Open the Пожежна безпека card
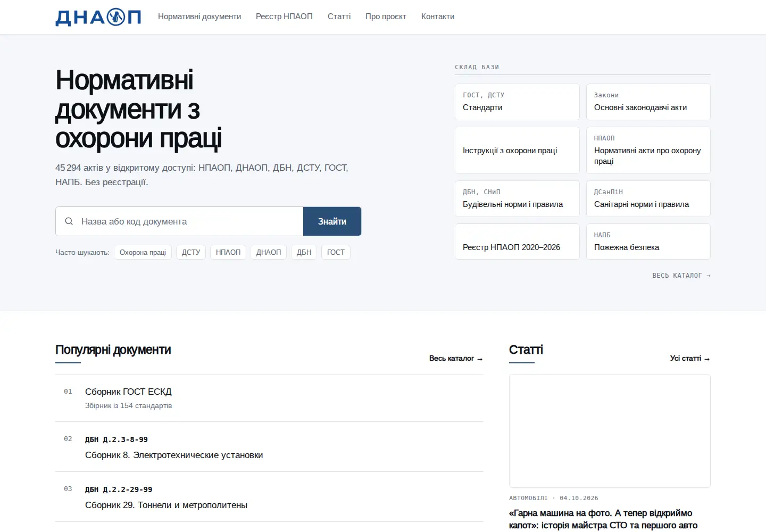 pyautogui.click(x=648, y=242)
